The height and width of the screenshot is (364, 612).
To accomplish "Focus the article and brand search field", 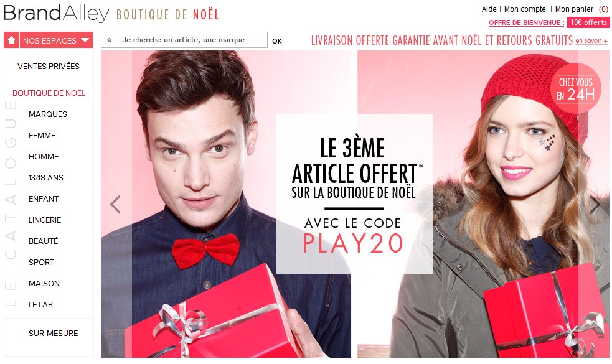I will click(184, 40).
